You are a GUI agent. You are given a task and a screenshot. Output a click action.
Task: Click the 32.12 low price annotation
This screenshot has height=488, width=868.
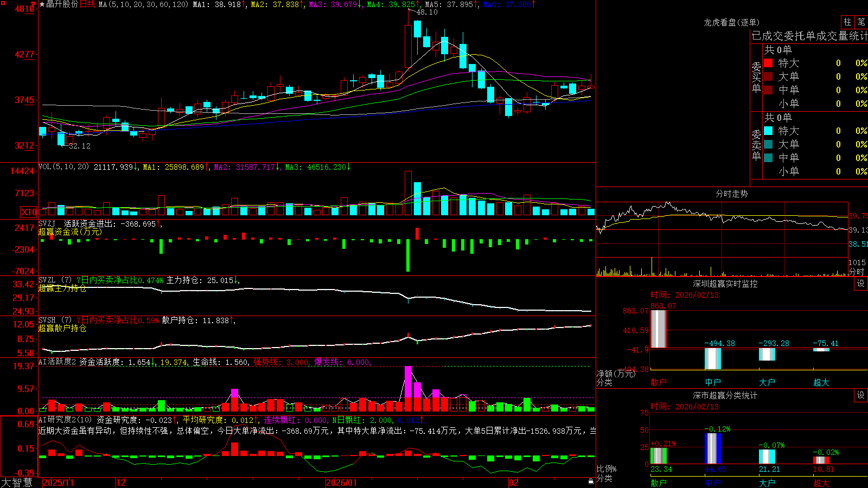pyautogui.click(x=80, y=146)
